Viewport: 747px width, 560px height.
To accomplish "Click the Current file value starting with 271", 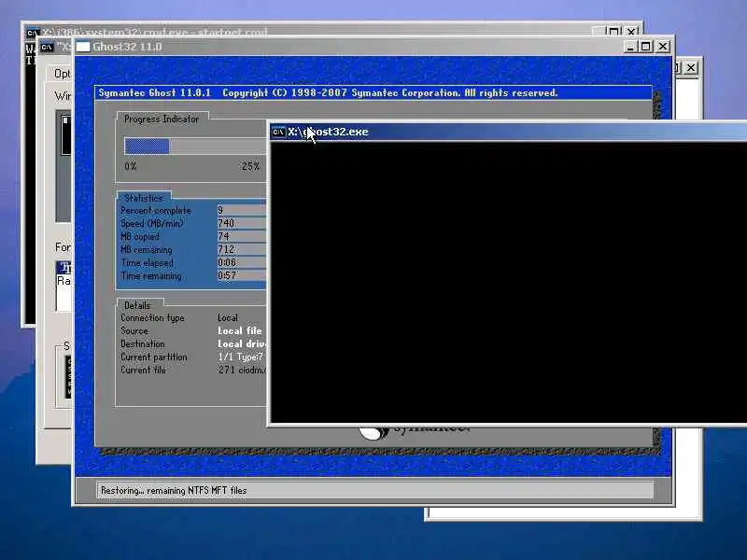I will [x=243, y=370].
